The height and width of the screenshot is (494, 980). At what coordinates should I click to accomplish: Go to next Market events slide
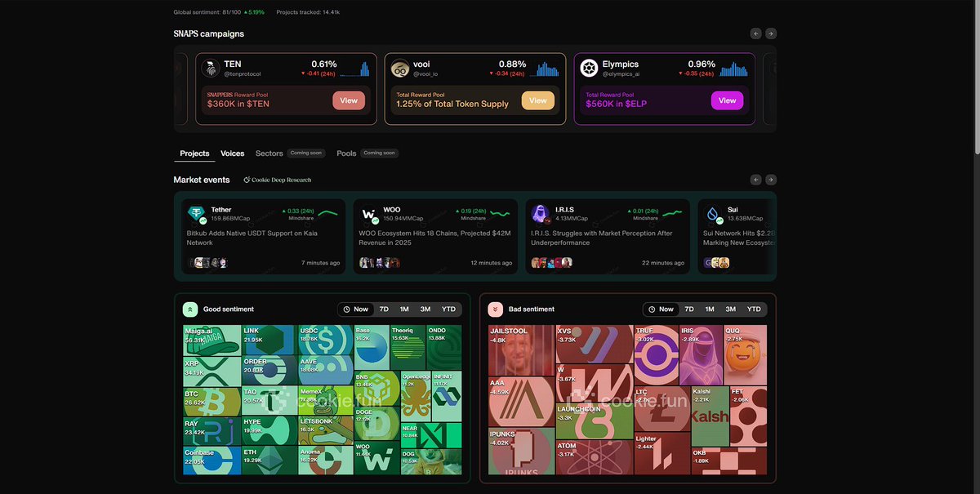(771, 180)
